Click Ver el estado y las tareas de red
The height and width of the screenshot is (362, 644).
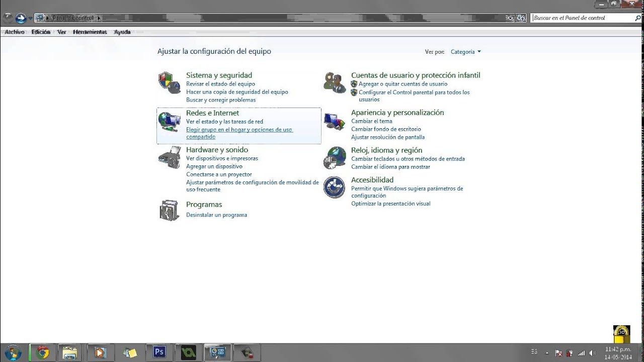(224, 122)
